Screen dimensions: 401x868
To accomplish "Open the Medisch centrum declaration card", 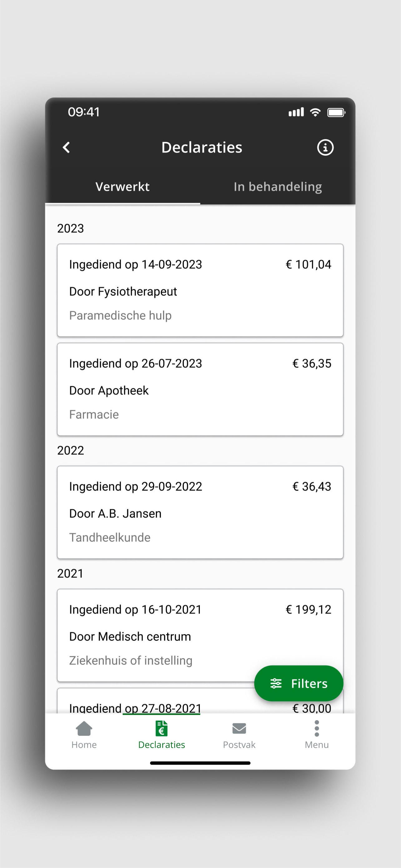I will click(200, 635).
